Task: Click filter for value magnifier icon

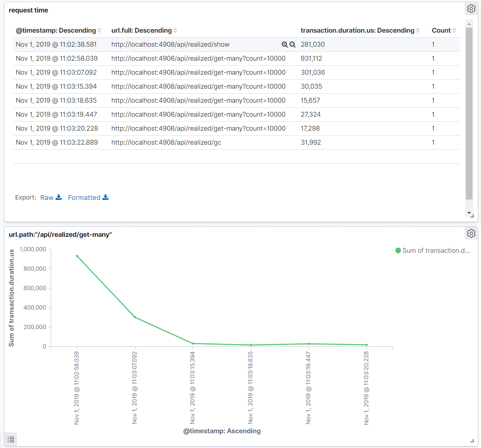Action: tap(285, 45)
